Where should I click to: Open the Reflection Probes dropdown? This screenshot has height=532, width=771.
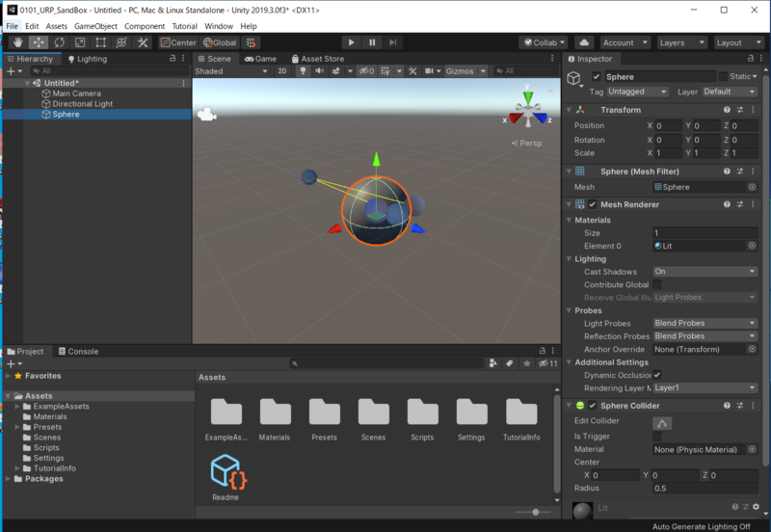coord(705,335)
